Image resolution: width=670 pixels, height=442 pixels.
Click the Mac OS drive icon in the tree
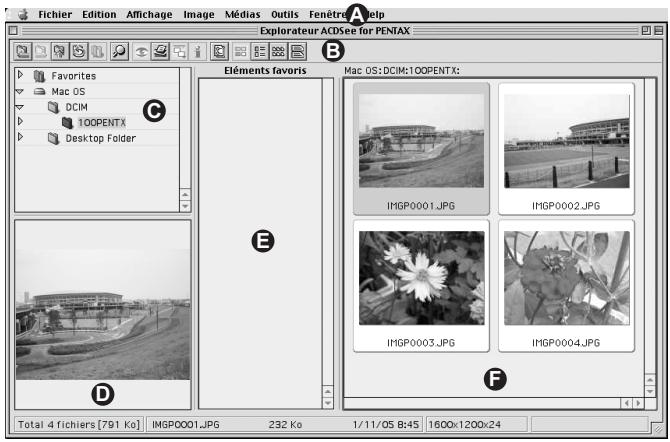tap(40, 91)
